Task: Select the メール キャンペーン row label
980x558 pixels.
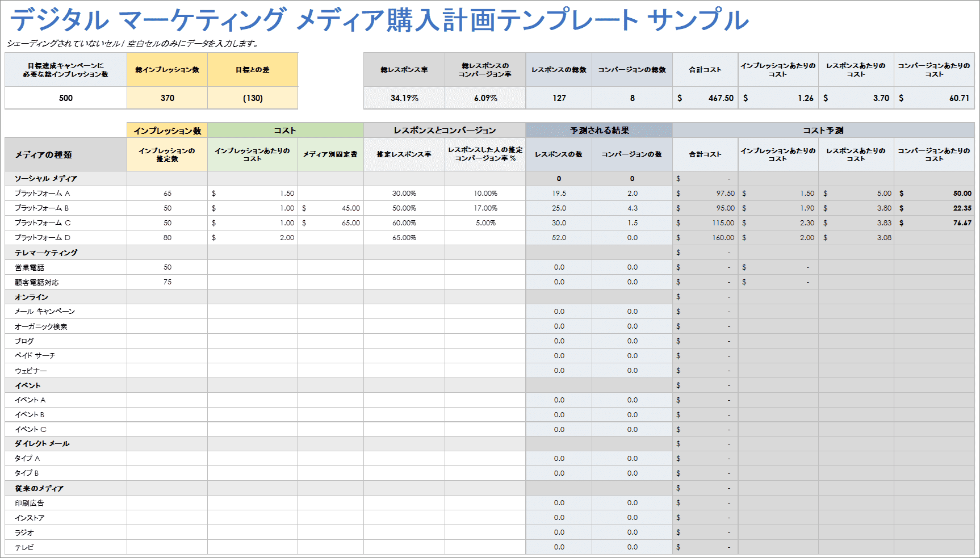Action: (45, 311)
